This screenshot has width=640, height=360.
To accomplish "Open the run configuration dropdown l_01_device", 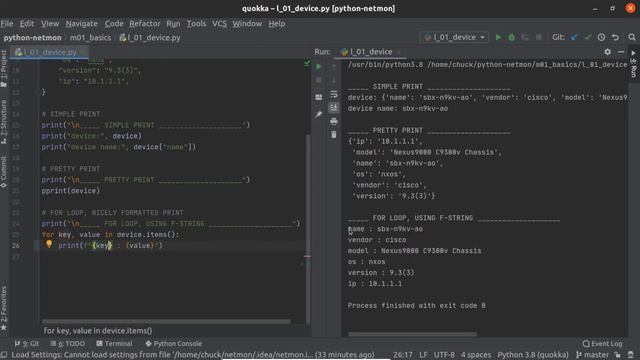I will pos(454,37).
